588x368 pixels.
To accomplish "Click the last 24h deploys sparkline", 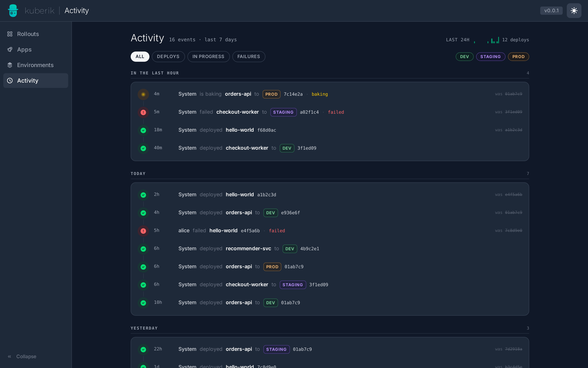I will (x=487, y=40).
